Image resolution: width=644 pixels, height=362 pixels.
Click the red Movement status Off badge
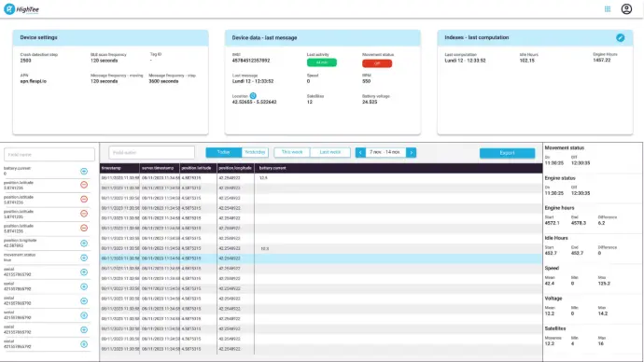[377, 63]
